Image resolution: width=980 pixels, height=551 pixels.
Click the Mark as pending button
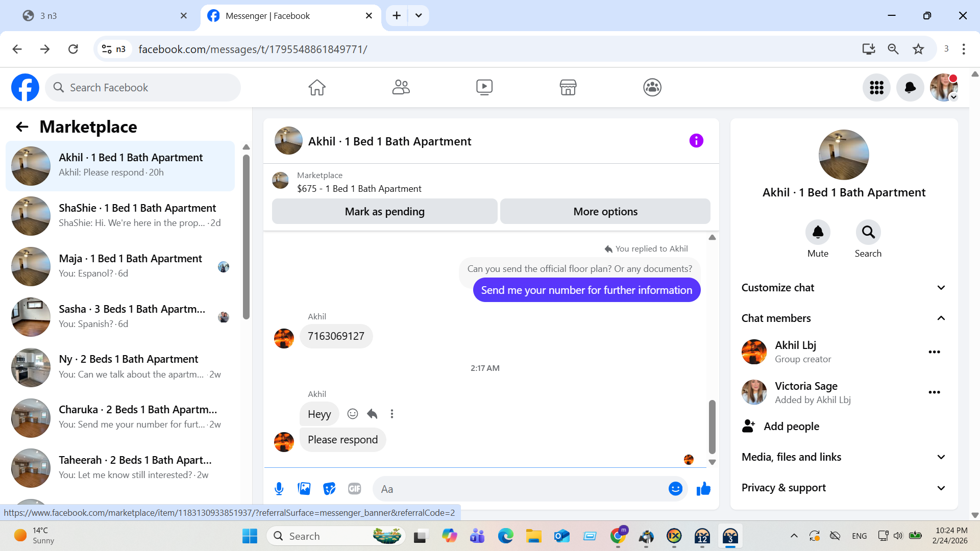[x=384, y=211]
